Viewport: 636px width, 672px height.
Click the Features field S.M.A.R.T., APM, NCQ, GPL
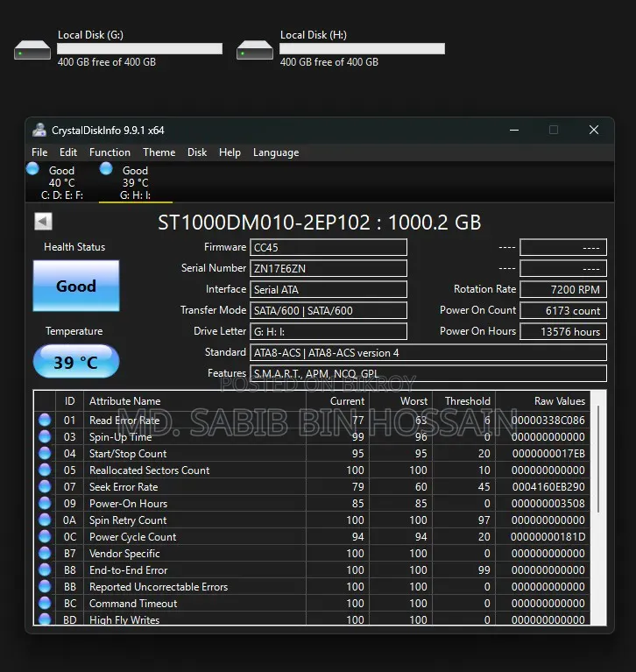pos(428,373)
